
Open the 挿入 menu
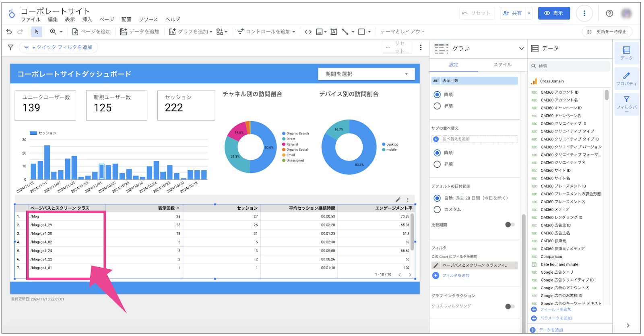coord(87,19)
